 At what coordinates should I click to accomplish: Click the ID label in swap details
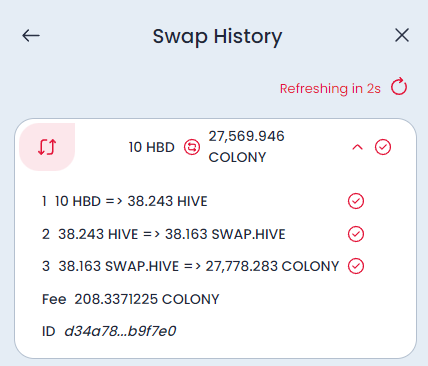pos(49,331)
